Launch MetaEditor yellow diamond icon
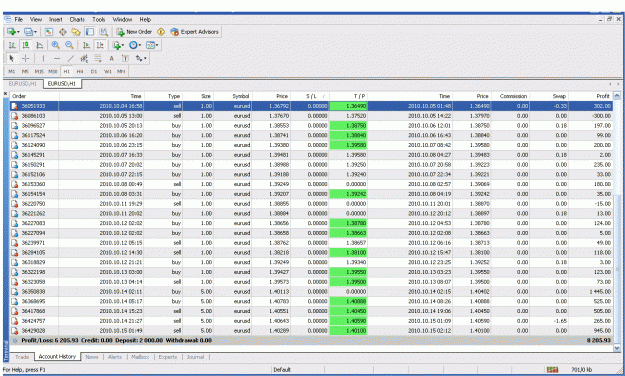 161,32
